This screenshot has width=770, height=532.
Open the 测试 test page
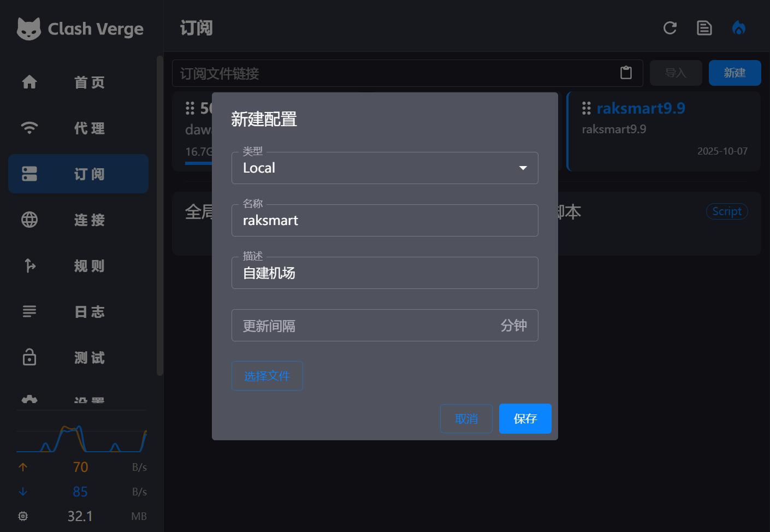point(79,358)
